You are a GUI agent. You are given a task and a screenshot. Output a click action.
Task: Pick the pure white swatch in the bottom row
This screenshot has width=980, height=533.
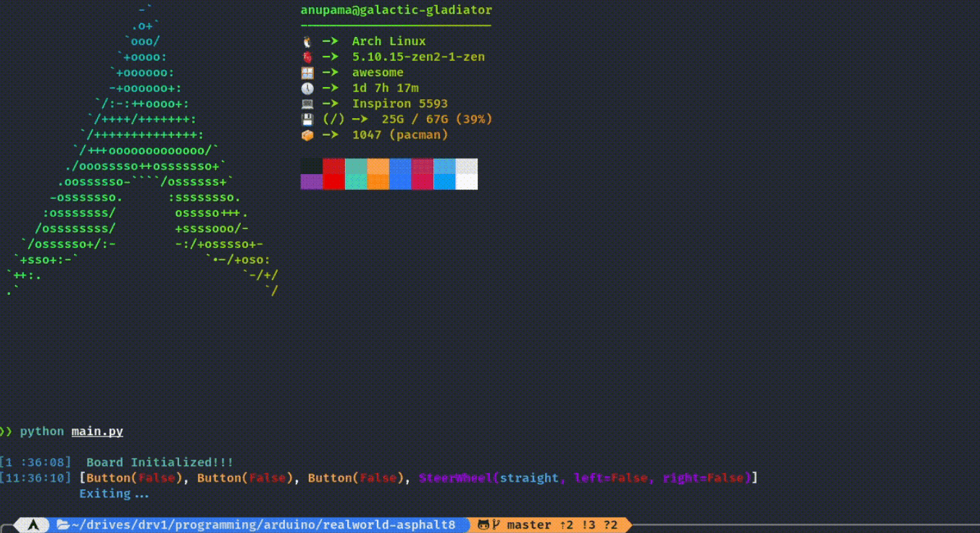(467, 181)
